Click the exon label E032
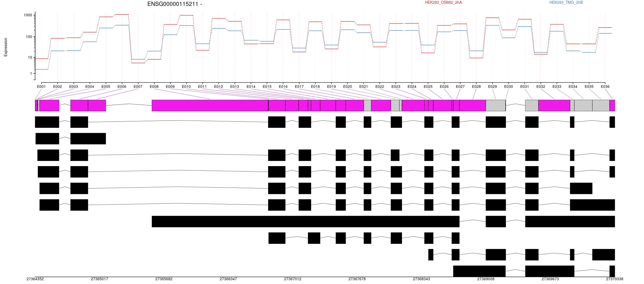 point(541,87)
